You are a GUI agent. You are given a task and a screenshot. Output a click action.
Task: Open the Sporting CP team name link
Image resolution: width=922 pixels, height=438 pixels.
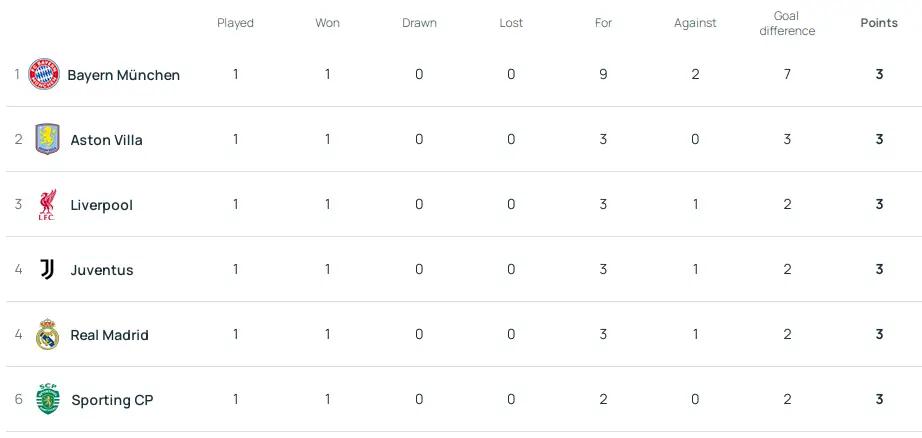click(x=112, y=400)
